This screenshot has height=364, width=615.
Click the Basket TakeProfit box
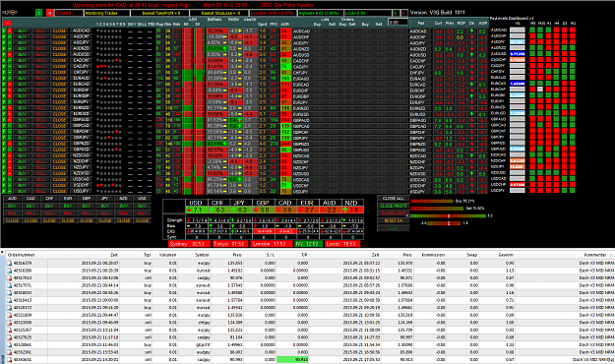coord(160,13)
